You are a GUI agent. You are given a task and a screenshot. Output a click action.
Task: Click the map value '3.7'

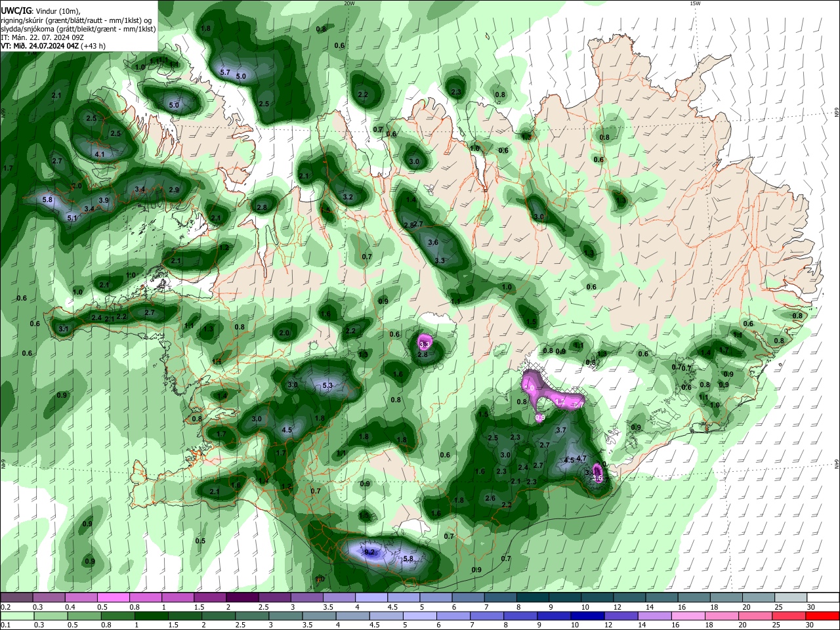560,430
